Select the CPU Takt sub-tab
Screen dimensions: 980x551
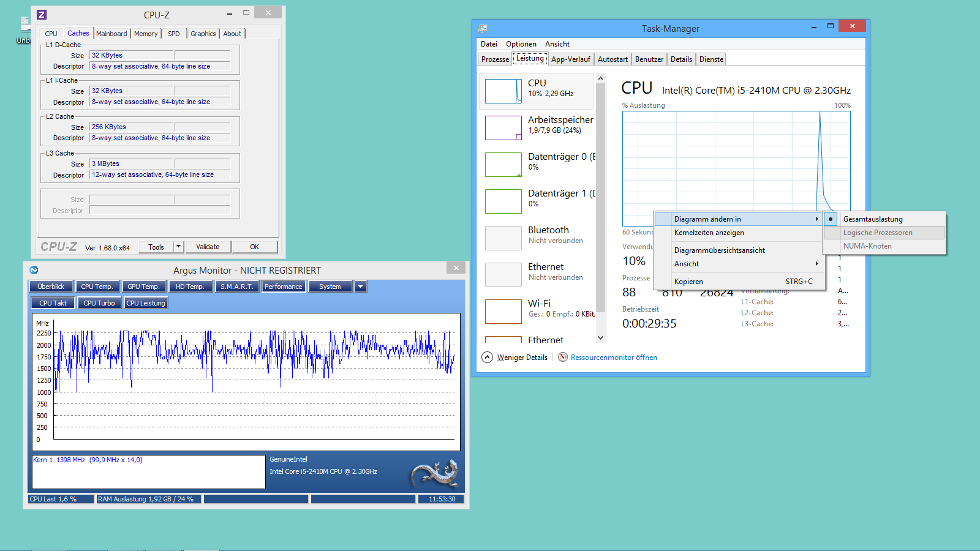tap(53, 303)
